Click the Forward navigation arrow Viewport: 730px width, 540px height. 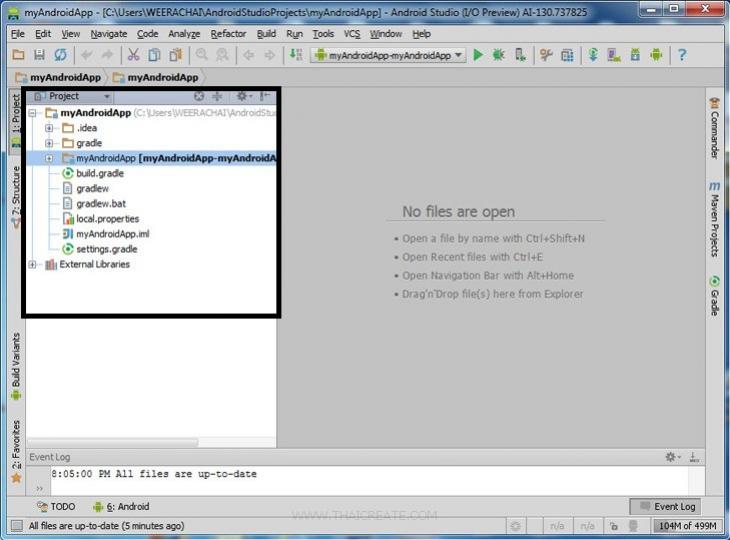(270, 55)
